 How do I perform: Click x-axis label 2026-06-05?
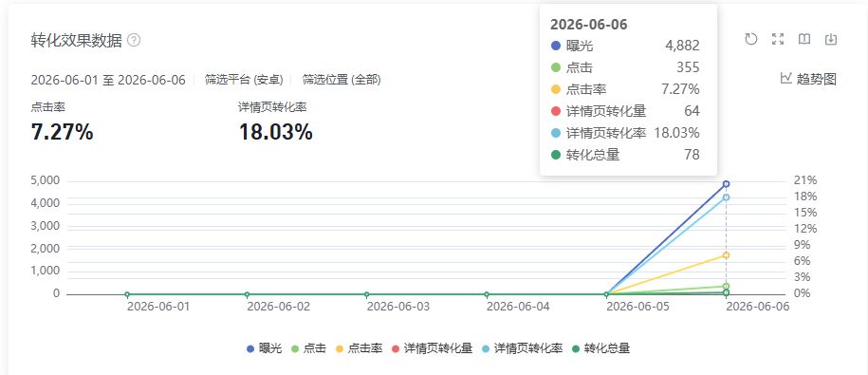coord(637,307)
